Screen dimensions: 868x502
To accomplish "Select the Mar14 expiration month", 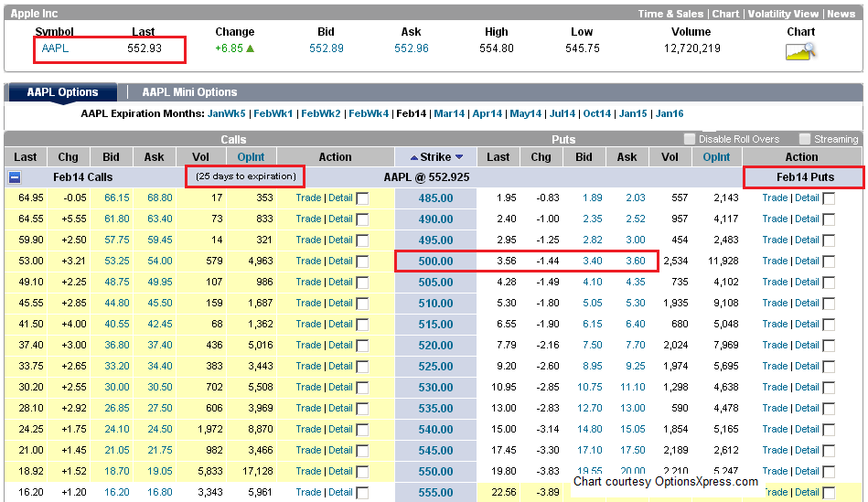I will (x=449, y=113).
